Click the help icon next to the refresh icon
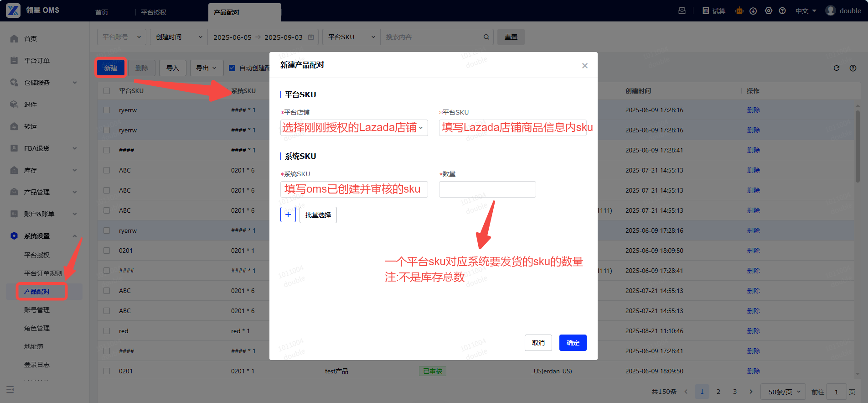 [x=853, y=68]
